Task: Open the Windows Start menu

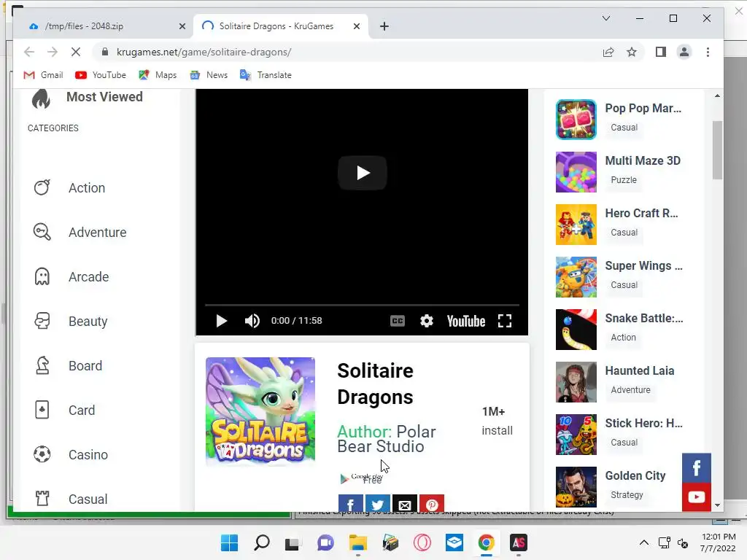Action: [229, 542]
